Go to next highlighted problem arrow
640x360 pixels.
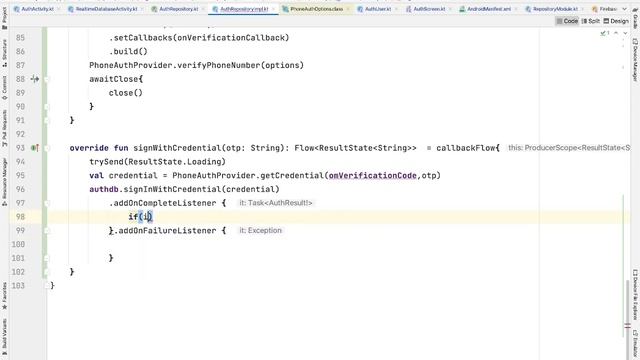[625, 33]
